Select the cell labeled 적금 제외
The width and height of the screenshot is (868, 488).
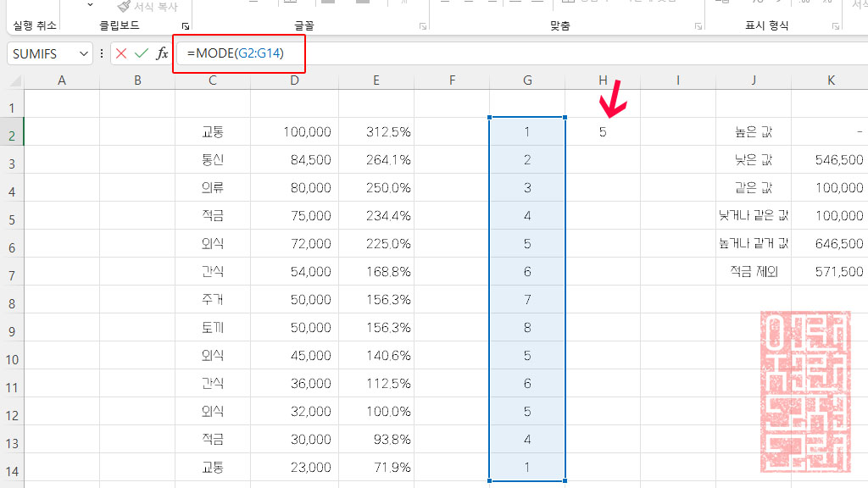click(x=754, y=271)
